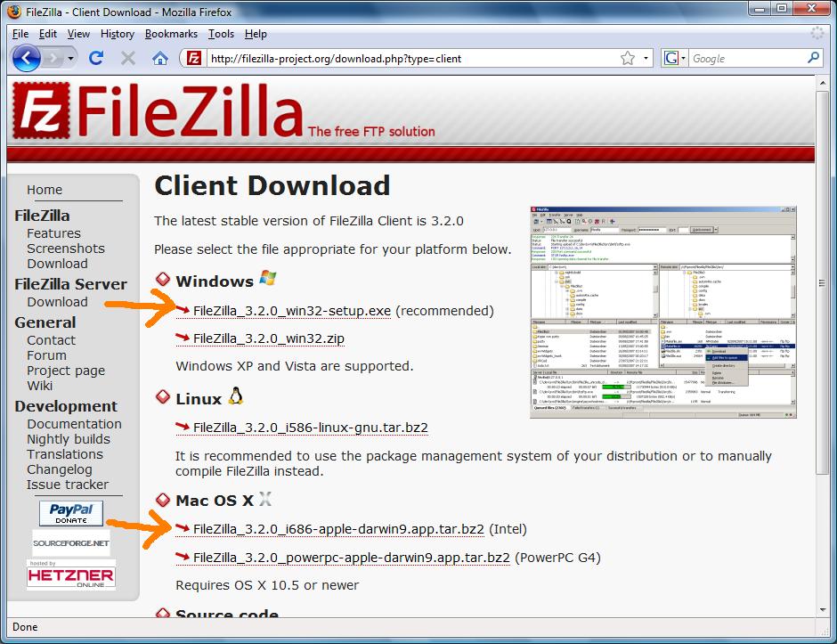The image size is (837, 644).
Task: Open the Screenshots link
Action: 66,249
